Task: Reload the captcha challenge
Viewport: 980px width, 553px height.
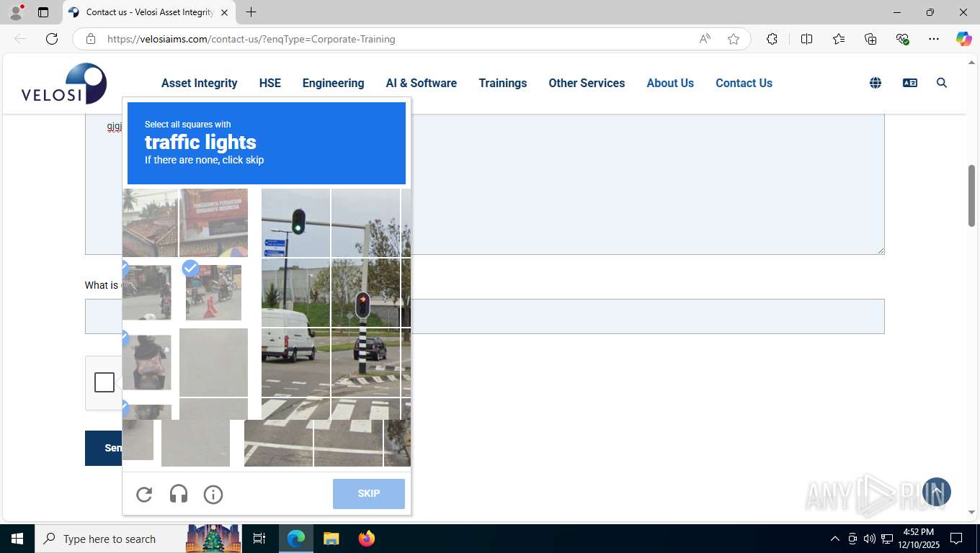Action: tap(144, 494)
